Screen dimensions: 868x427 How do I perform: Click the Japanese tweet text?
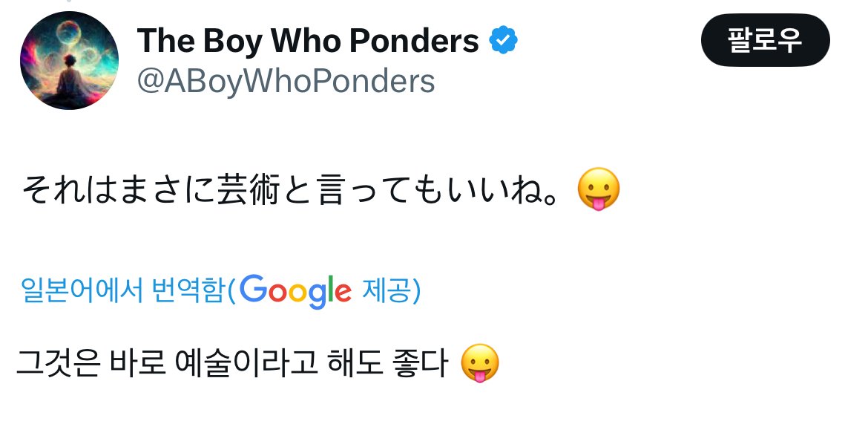click(297, 190)
